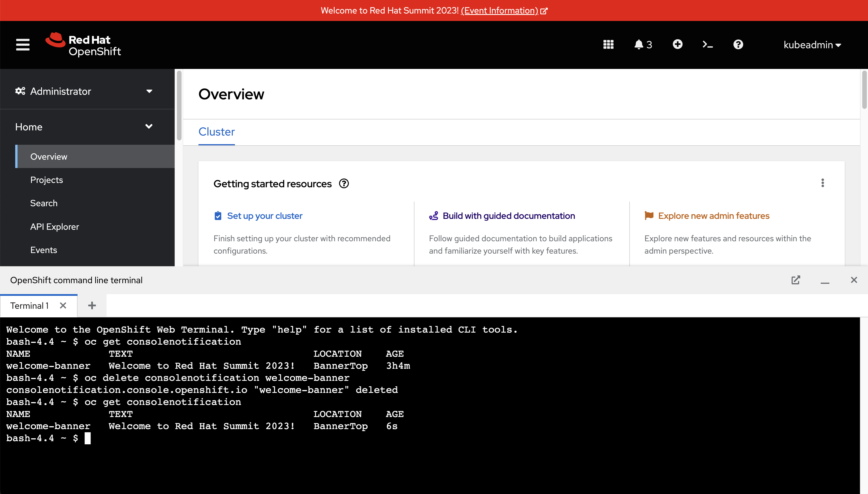Screen dimensions: 868x494
Task: Click Set up your cluster heading
Action: coord(265,216)
